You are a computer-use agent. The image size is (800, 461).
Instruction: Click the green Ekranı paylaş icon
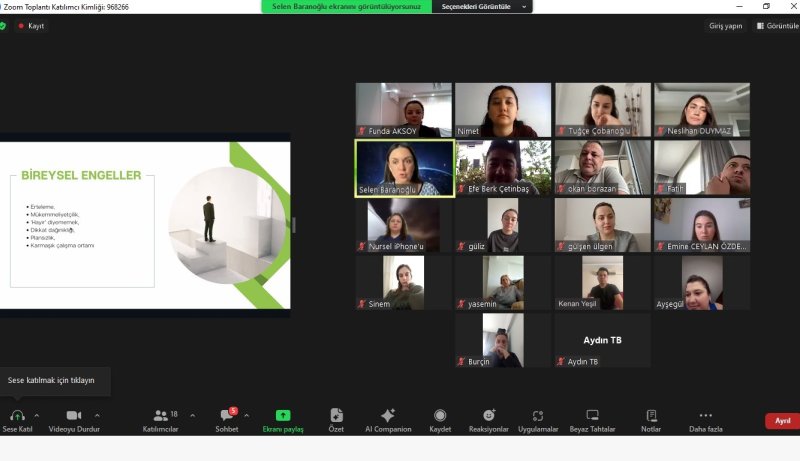coord(283,416)
